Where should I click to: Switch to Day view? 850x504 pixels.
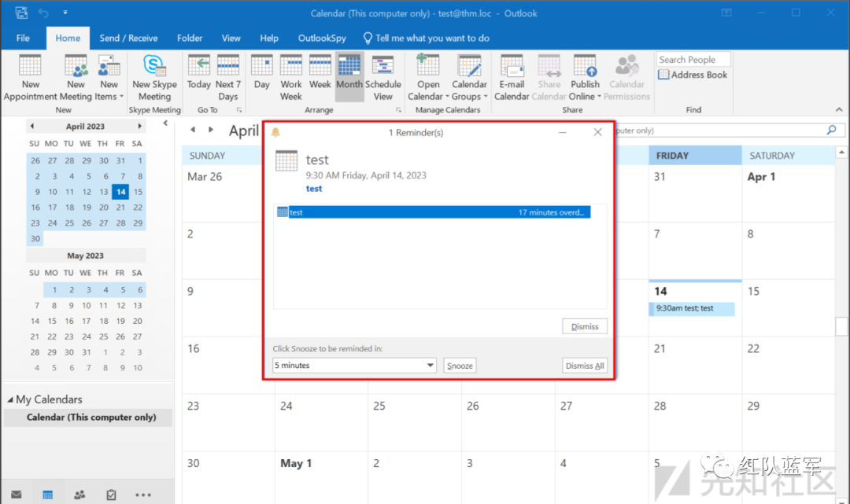[262, 72]
